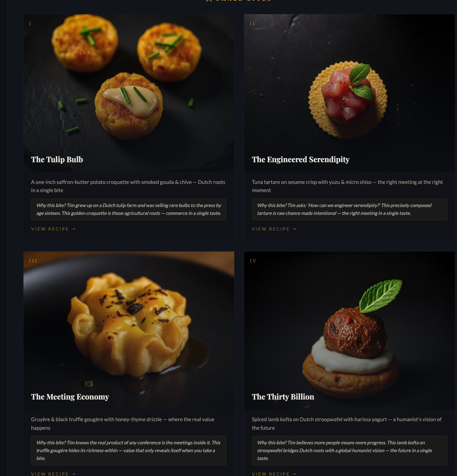Click the Tulip Bulb croquette photo
The width and height of the screenshot is (457, 476).
tap(129, 93)
